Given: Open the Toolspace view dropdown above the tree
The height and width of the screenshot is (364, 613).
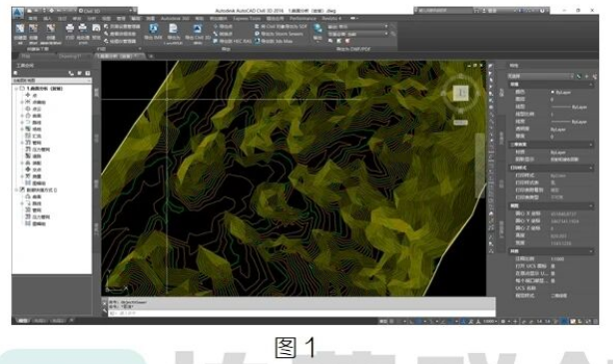Looking at the screenshot, I should (x=52, y=80).
